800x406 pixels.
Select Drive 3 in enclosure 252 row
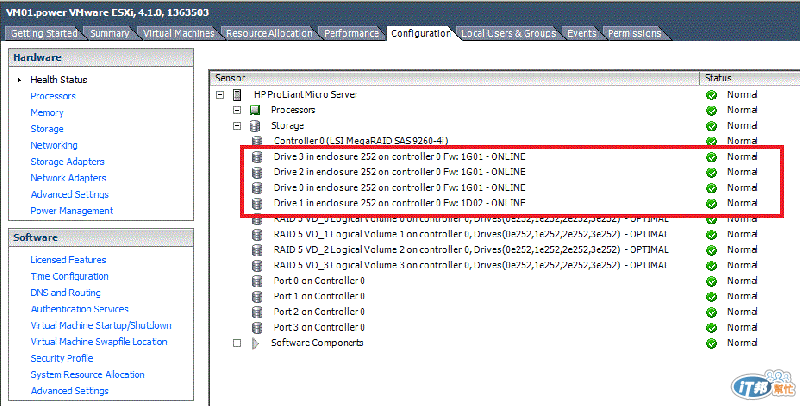pos(399,157)
